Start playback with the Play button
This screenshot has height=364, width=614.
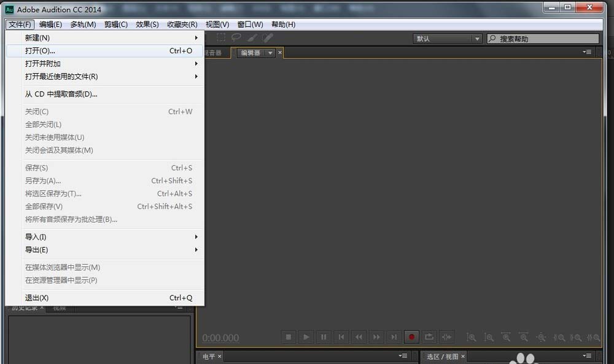306,337
